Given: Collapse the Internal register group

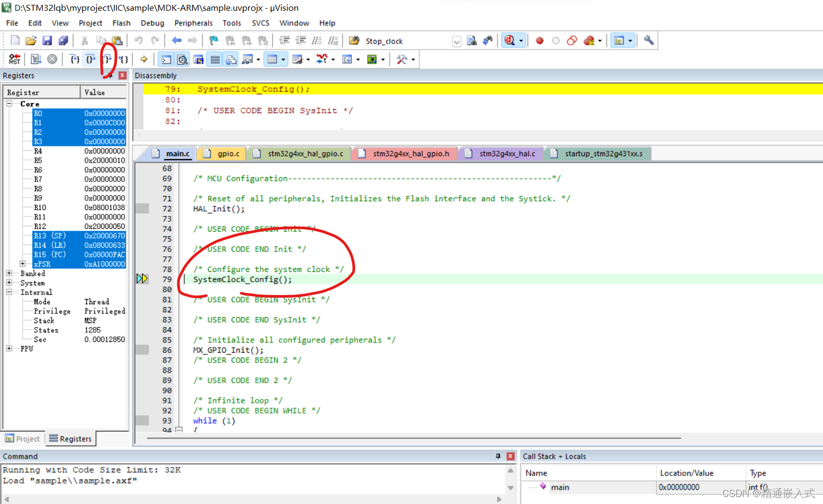Looking at the screenshot, I should 9,292.
